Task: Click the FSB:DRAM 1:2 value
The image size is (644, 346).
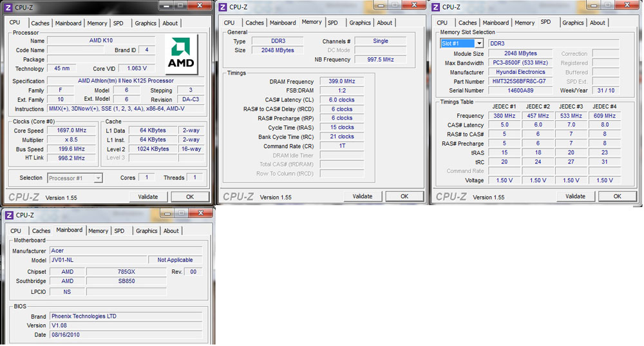Action: pos(342,91)
